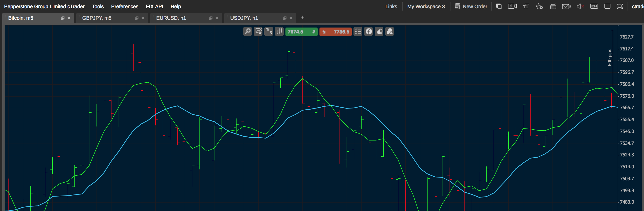
Task: Detach the GBPJPY, m5 tab
Action: pos(137,18)
